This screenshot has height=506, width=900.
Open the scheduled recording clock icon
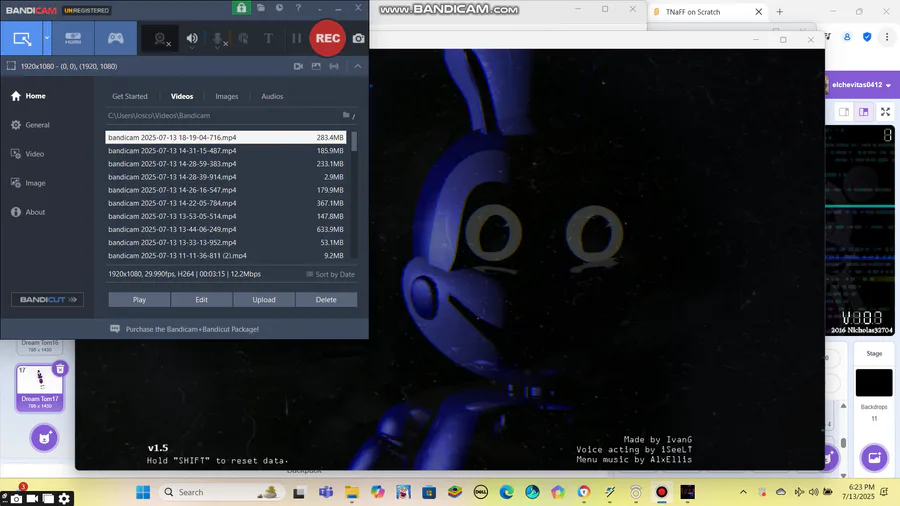(x=279, y=7)
